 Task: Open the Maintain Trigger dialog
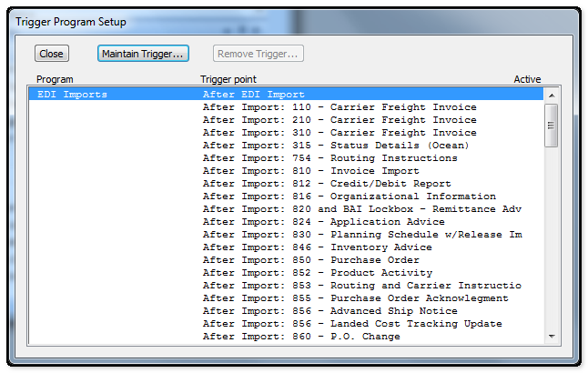click(144, 54)
